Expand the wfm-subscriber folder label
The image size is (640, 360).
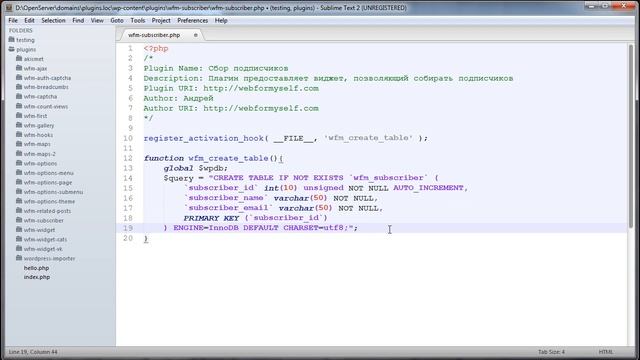coord(44,220)
